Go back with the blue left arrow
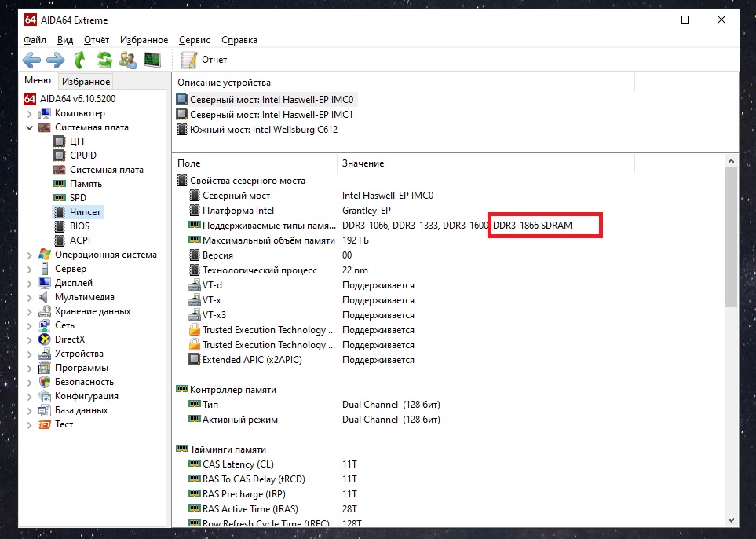756x539 pixels. pyautogui.click(x=32, y=60)
